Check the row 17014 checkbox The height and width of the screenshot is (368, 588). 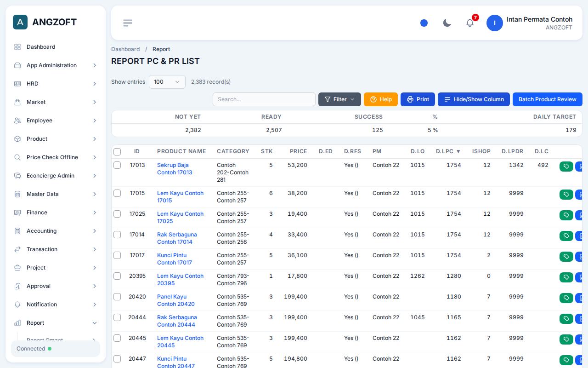click(117, 235)
